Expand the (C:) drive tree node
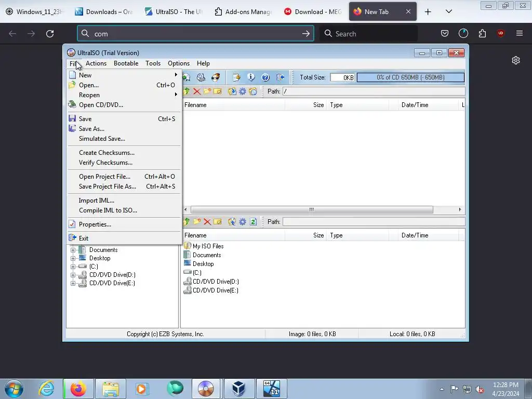The width and height of the screenshot is (532, 399). (x=73, y=267)
